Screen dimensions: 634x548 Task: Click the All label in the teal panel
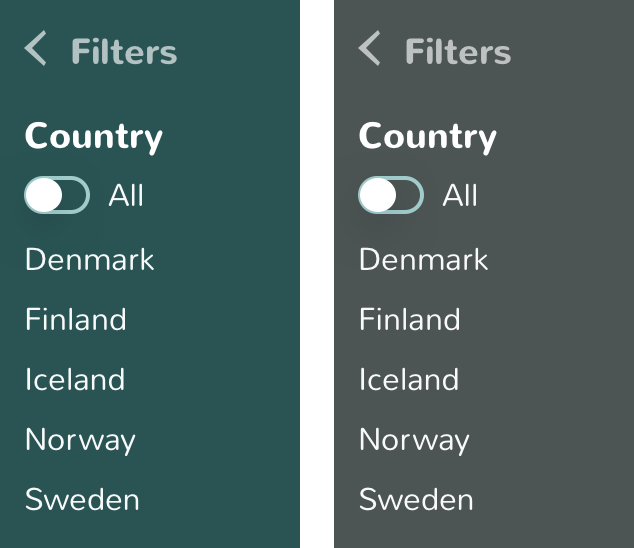(x=126, y=196)
